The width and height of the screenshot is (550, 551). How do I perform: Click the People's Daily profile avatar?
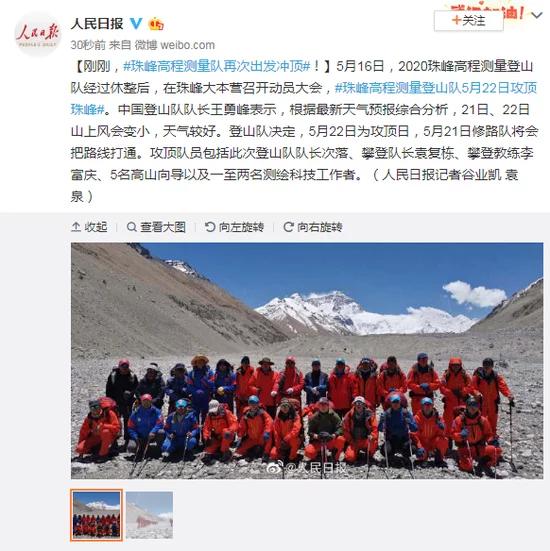[x=38, y=34]
